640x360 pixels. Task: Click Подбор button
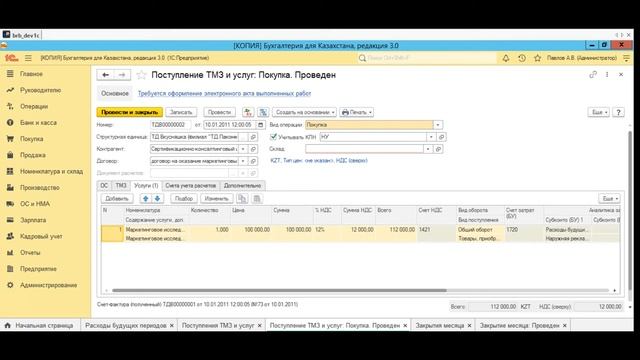pyautogui.click(x=184, y=199)
